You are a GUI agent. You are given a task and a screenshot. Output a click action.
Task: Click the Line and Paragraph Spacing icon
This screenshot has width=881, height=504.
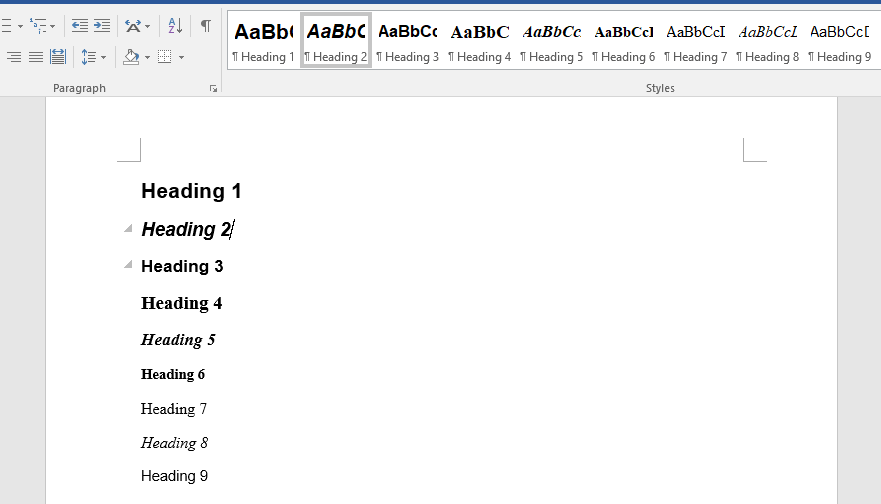pyautogui.click(x=88, y=57)
